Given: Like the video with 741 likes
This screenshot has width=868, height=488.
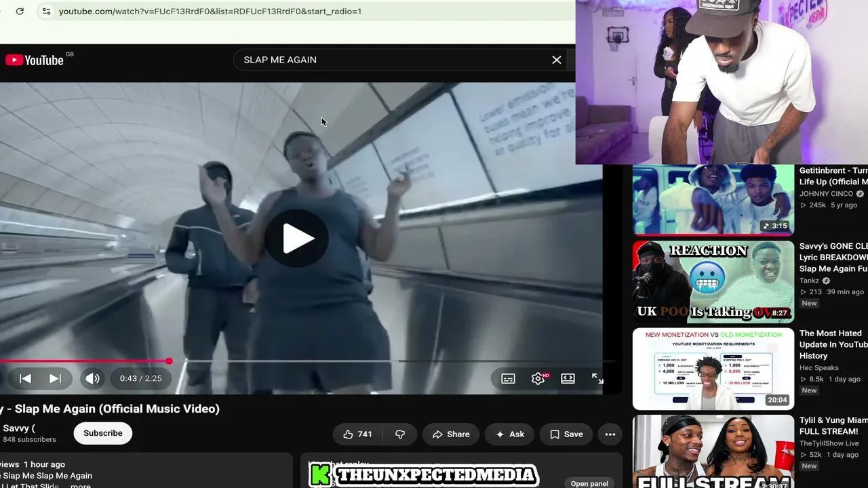Looking at the screenshot, I should click(x=357, y=434).
